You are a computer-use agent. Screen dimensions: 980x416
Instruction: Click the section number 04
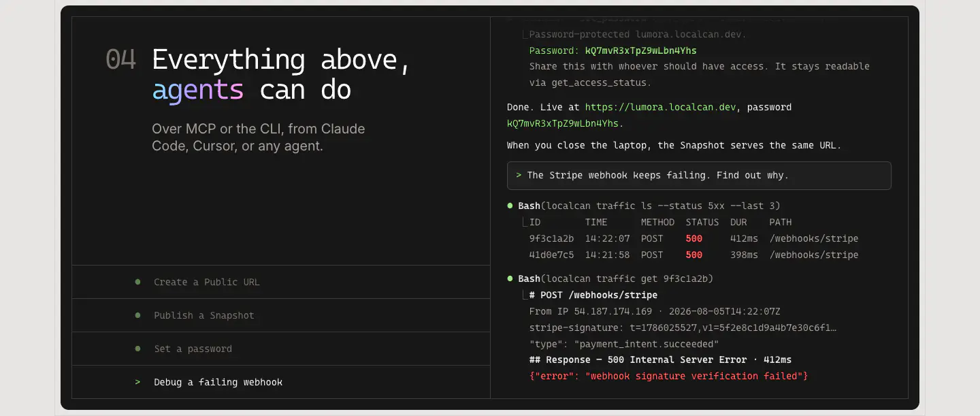click(x=120, y=60)
